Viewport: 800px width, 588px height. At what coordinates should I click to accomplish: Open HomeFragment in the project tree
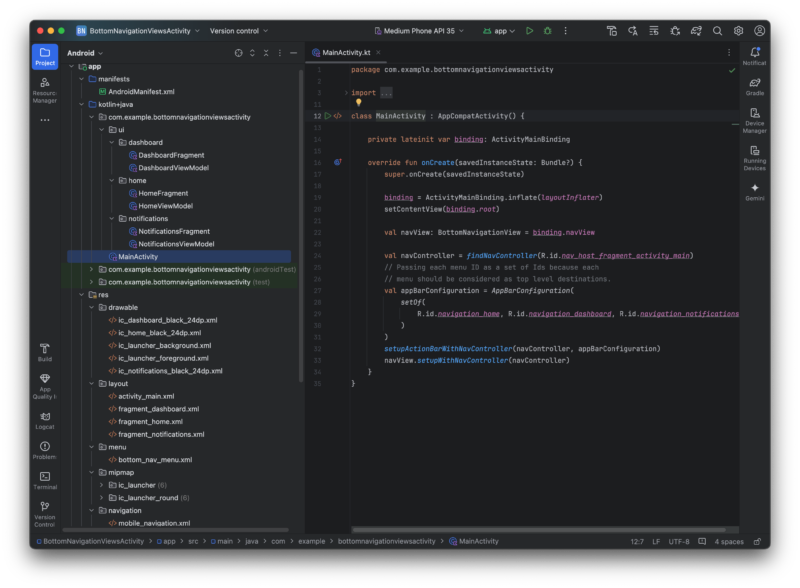(x=163, y=193)
